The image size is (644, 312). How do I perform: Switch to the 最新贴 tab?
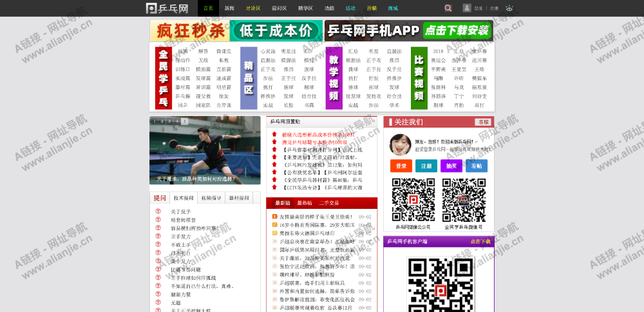[283, 203]
